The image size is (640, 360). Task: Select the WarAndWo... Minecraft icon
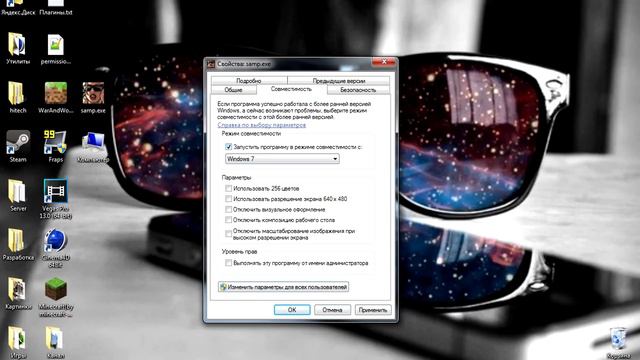pyautogui.click(x=56, y=93)
